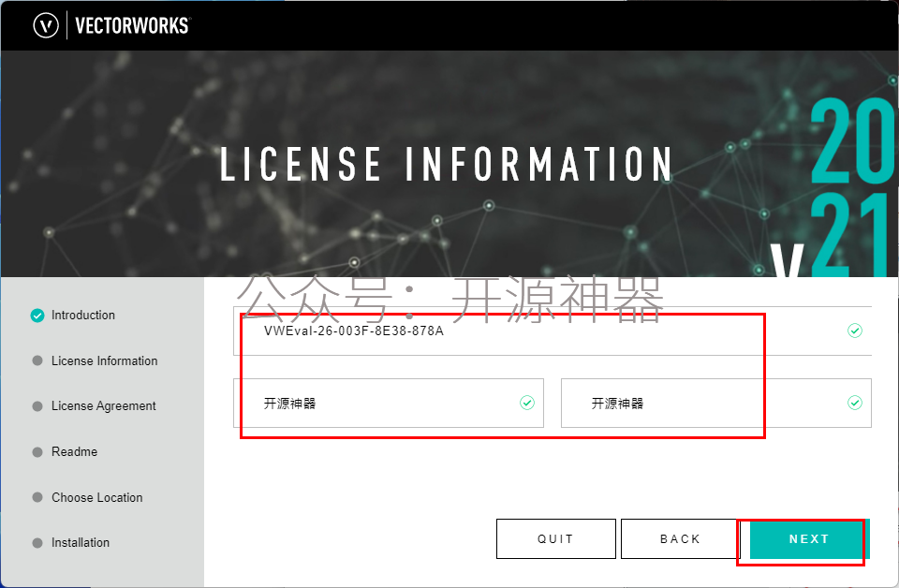
Task: Focus the right company field containing 开源神器
Action: tap(716, 403)
